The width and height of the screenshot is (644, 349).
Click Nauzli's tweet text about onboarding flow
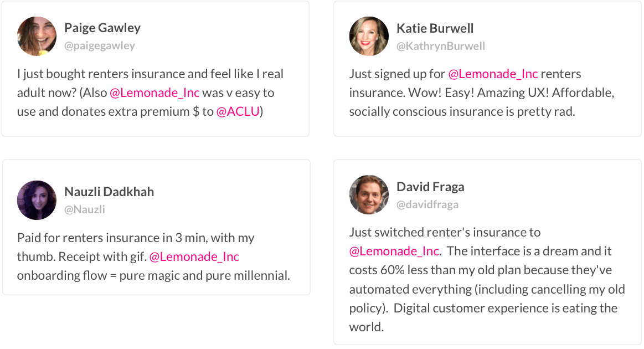point(153,256)
